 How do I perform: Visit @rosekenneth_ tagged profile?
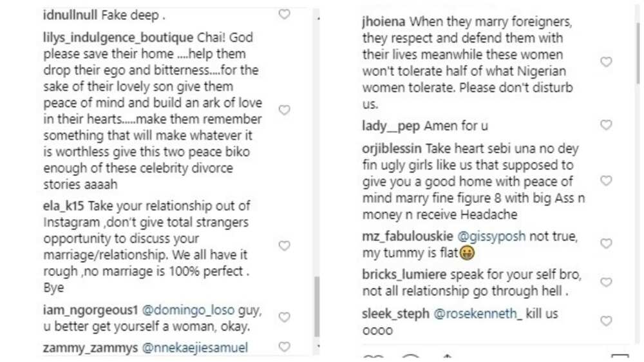point(478,314)
